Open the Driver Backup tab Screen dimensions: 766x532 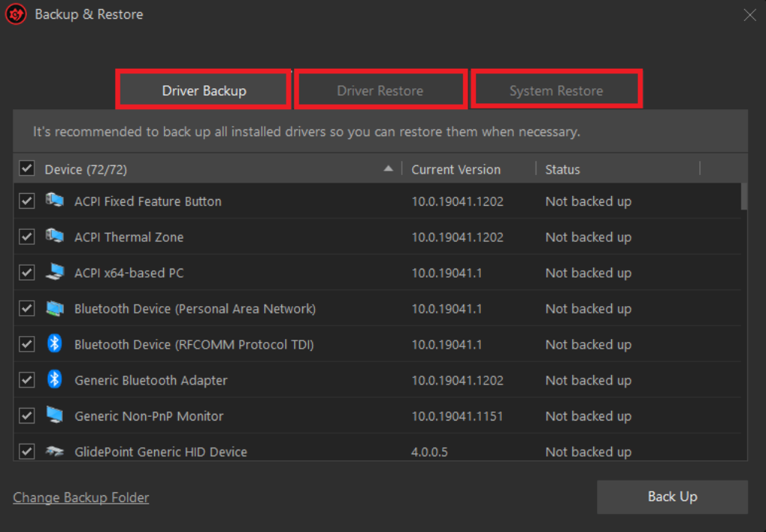[203, 91]
